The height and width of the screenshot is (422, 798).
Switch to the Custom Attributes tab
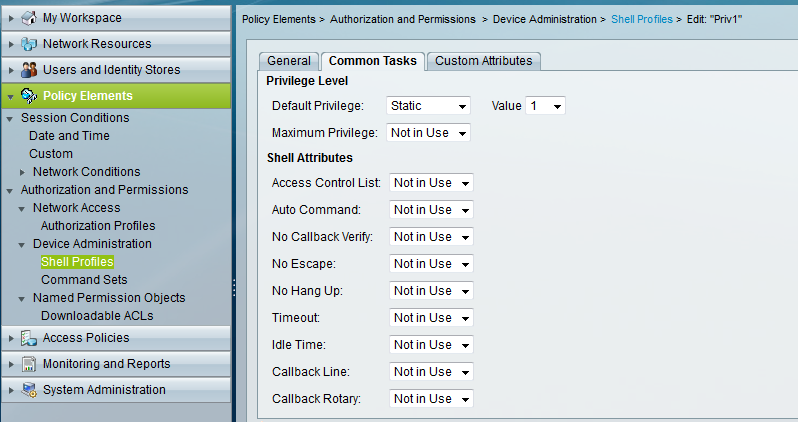coord(485,61)
